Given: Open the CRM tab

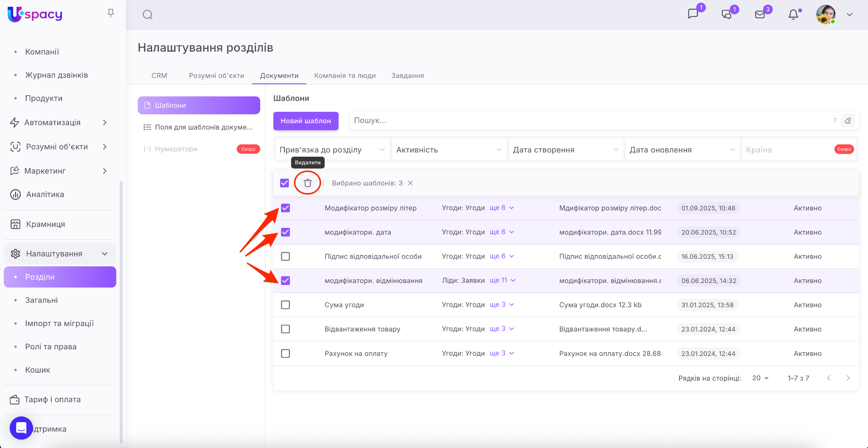Looking at the screenshot, I should coord(159,75).
